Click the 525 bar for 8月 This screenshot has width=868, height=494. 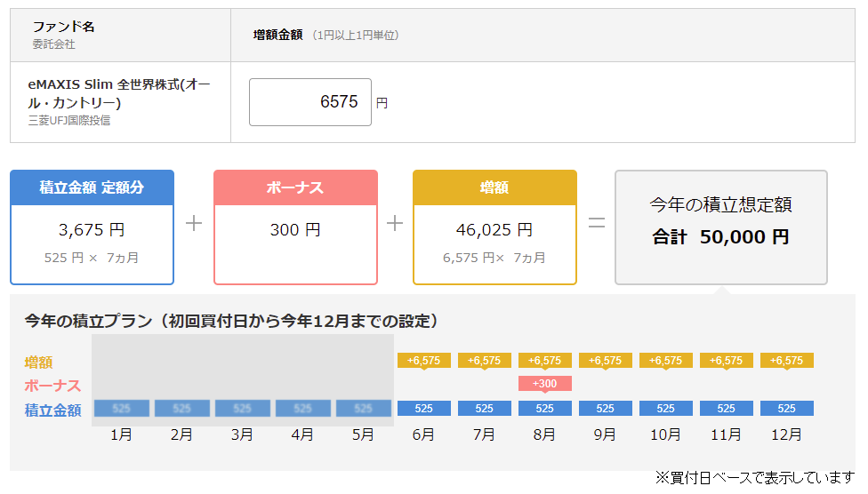(544, 408)
